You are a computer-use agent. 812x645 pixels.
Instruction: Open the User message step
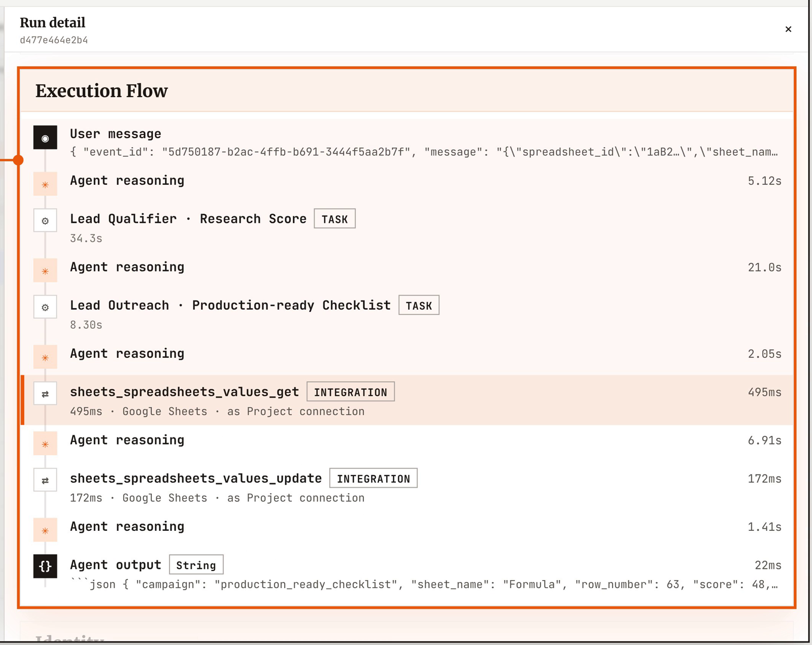tap(408, 142)
